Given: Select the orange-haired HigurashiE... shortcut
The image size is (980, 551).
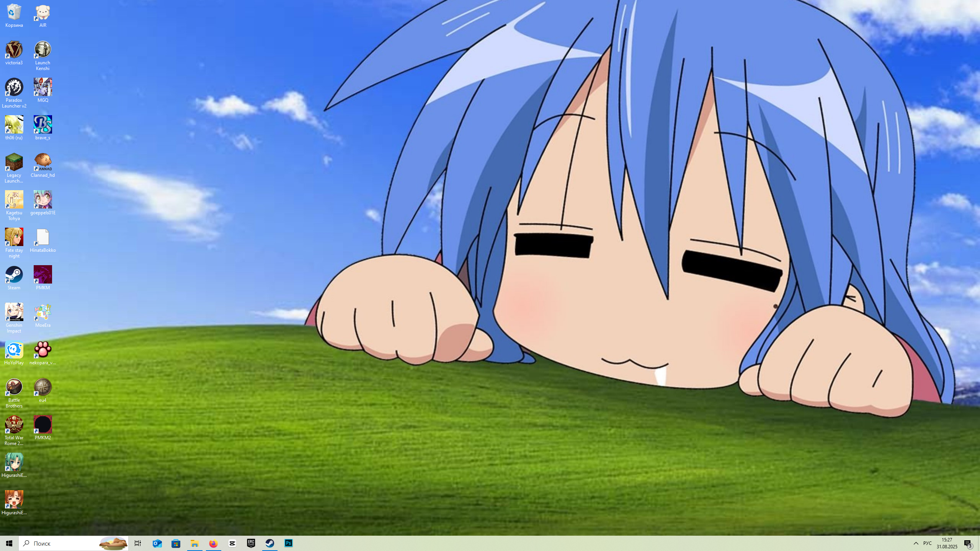Looking at the screenshot, I should [14, 503].
